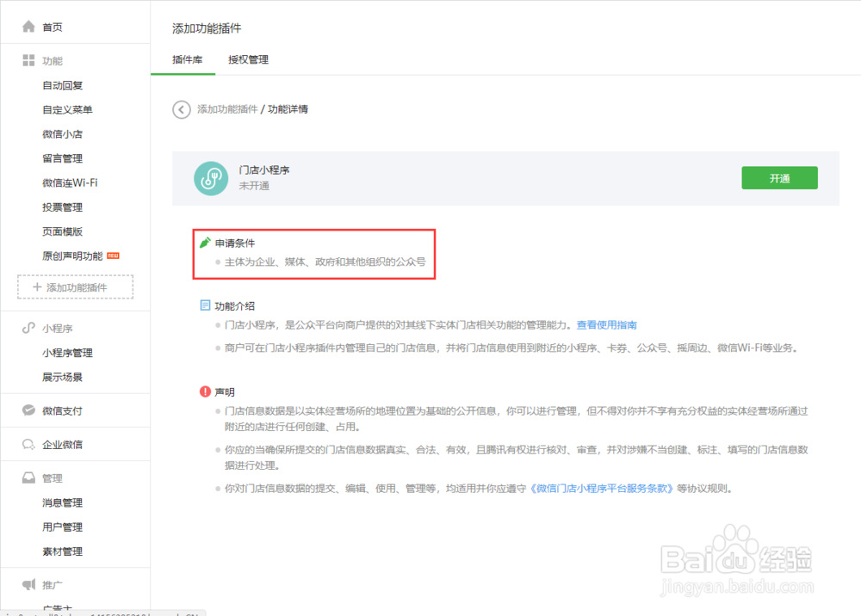Click the 企业微信 chat icon
This screenshot has width=861, height=616.
click(x=28, y=444)
